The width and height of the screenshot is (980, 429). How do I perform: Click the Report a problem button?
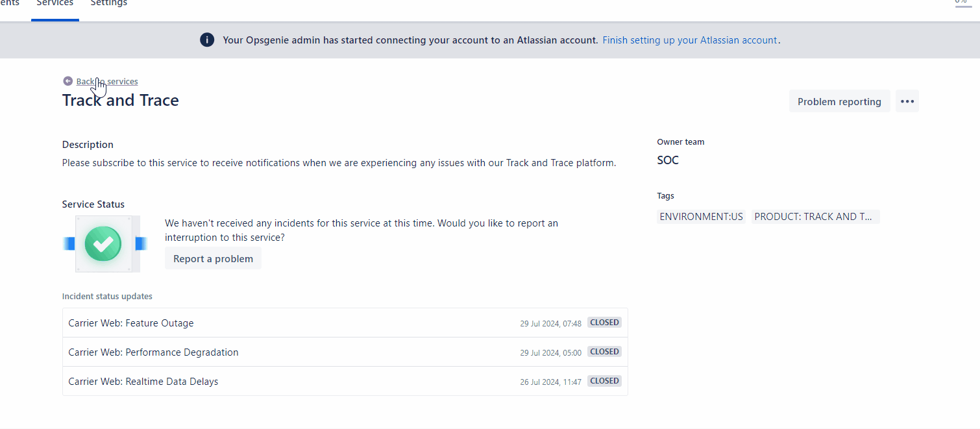point(213,258)
